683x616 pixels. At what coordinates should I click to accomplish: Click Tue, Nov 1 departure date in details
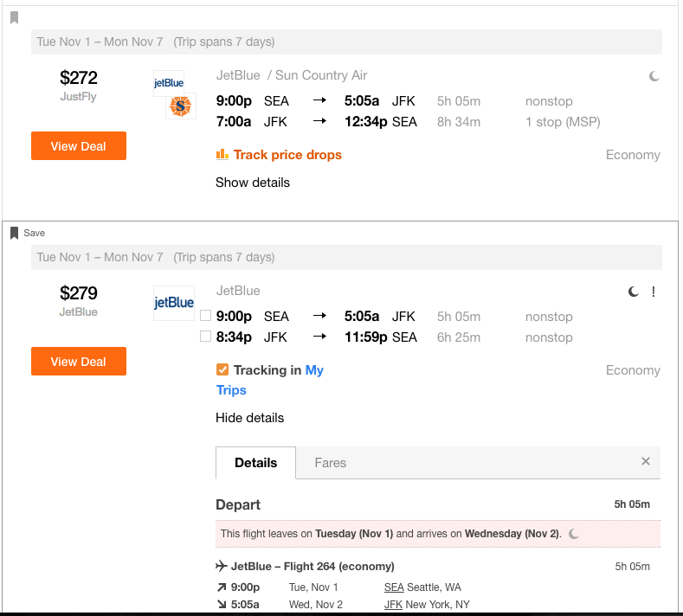(313, 587)
